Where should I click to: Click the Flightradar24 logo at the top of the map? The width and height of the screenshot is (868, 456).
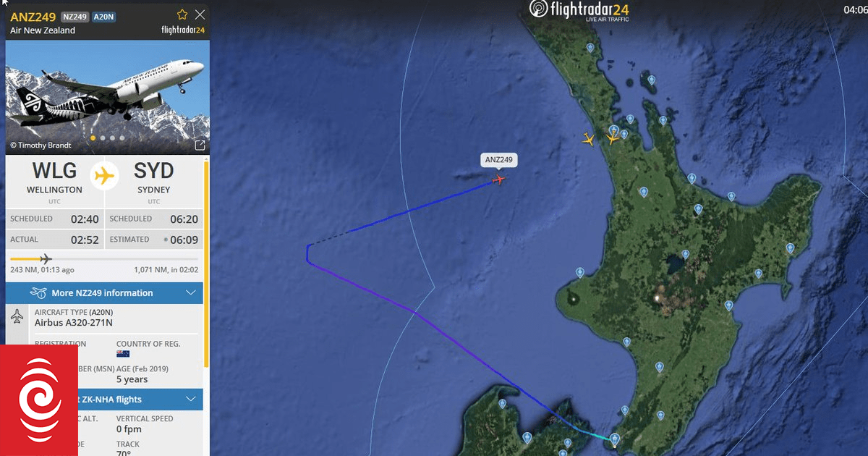[579, 9]
